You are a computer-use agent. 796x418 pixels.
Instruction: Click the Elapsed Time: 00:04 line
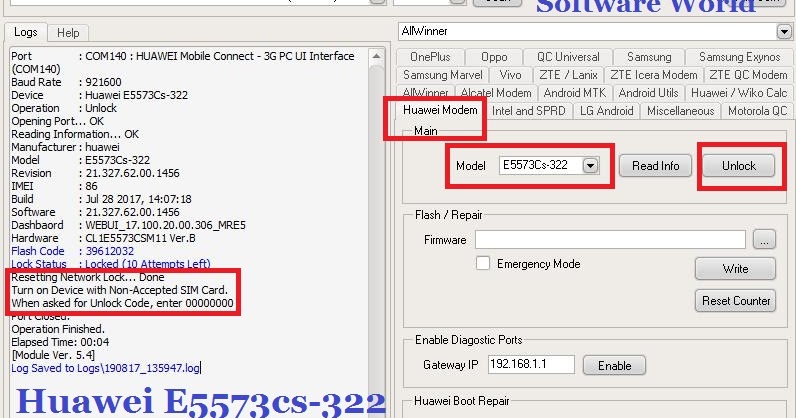[x=60, y=342]
